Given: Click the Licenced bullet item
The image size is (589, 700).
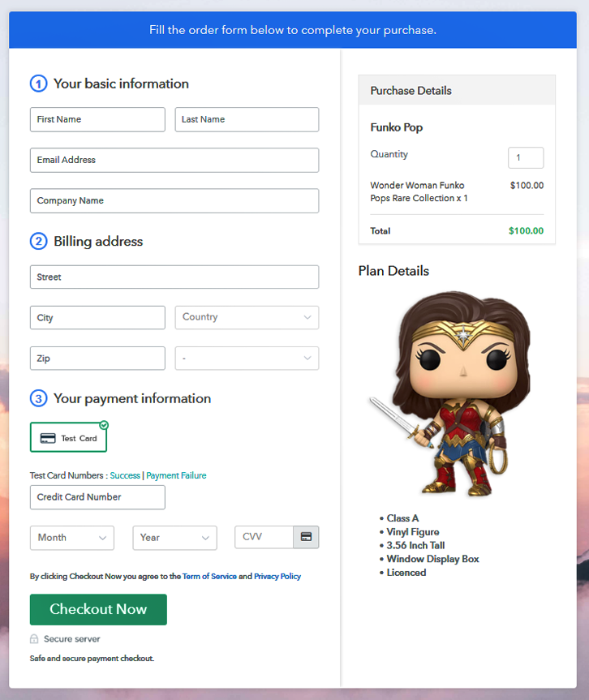Looking at the screenshot, I should click(x=406, y=573).
